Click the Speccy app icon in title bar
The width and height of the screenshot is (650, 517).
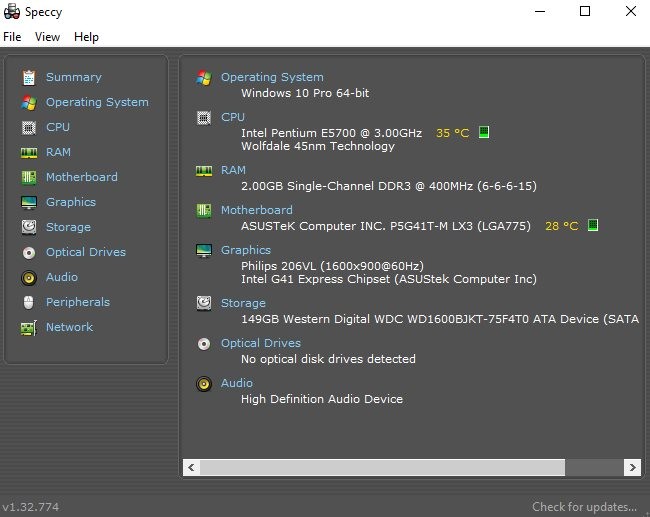pos(12,11)
